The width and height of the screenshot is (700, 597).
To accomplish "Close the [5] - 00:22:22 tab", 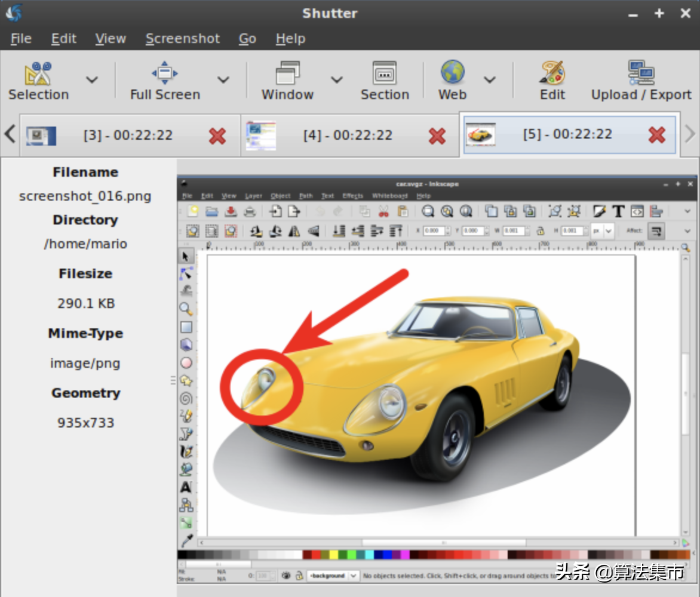I will click(x=656, y=135).
